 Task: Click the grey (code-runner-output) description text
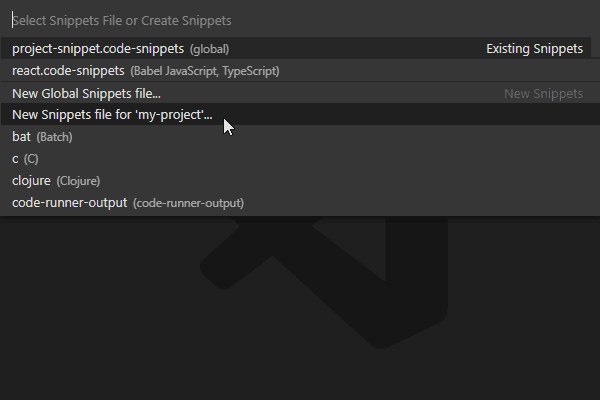tap(188, 203)
